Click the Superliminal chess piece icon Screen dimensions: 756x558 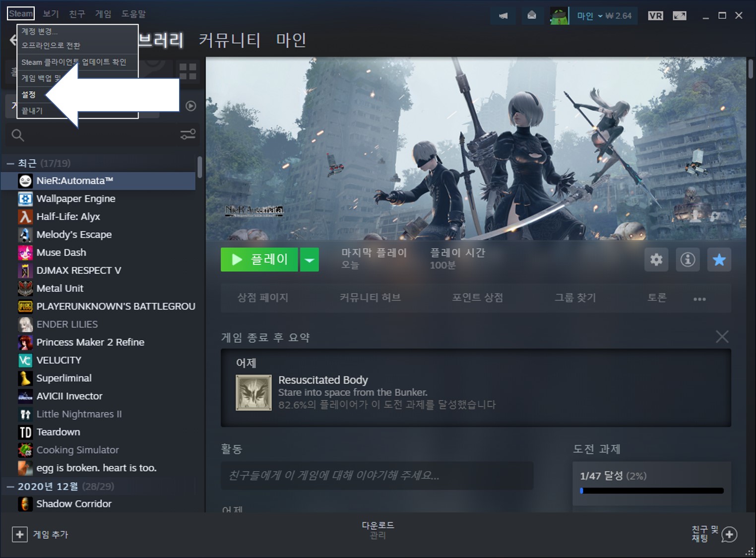pos(25,378)
